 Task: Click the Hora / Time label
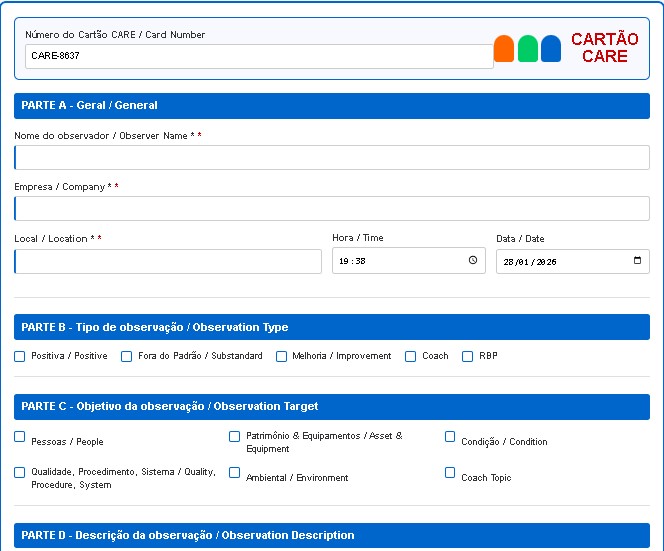[x=358, y=238]
